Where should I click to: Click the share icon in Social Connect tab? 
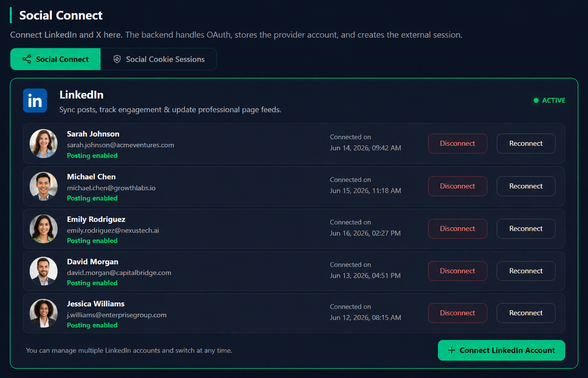click(x=27, y=59)
